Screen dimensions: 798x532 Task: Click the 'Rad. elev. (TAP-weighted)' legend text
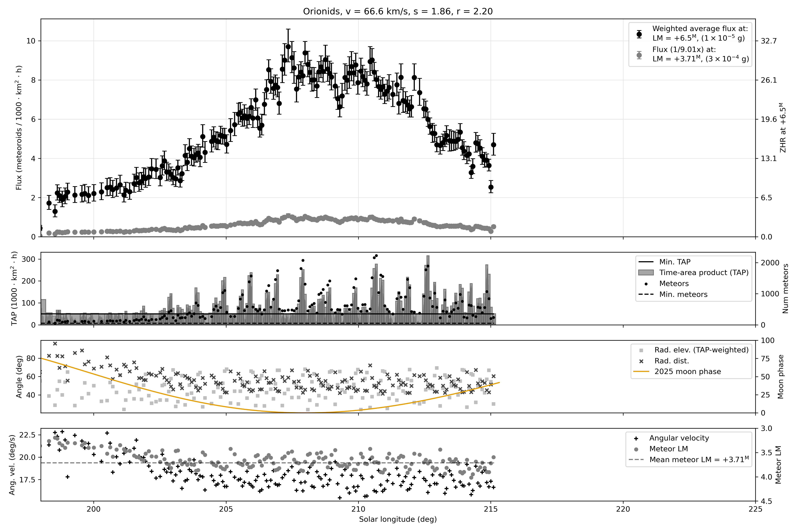(701, 350)
